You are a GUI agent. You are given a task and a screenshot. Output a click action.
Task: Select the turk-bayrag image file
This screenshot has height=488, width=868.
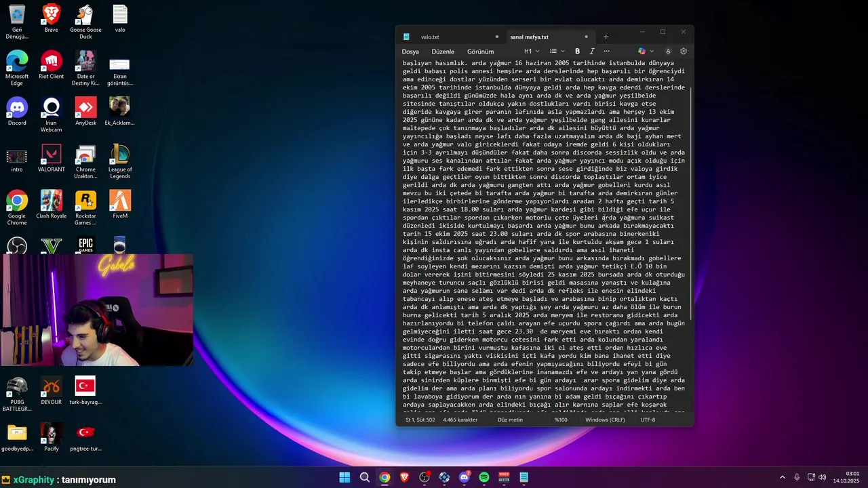click(85, 391)
